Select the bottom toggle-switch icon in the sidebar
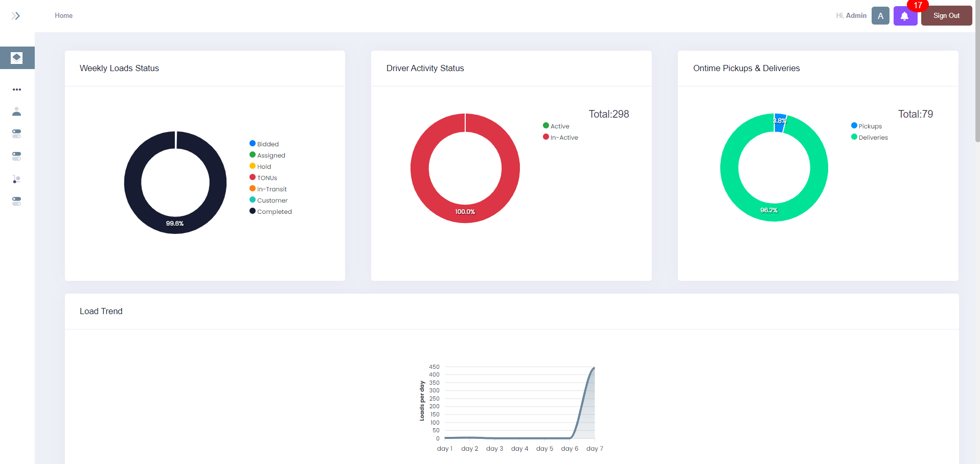This screenshot has height=464, width=980. coord(17,201)
